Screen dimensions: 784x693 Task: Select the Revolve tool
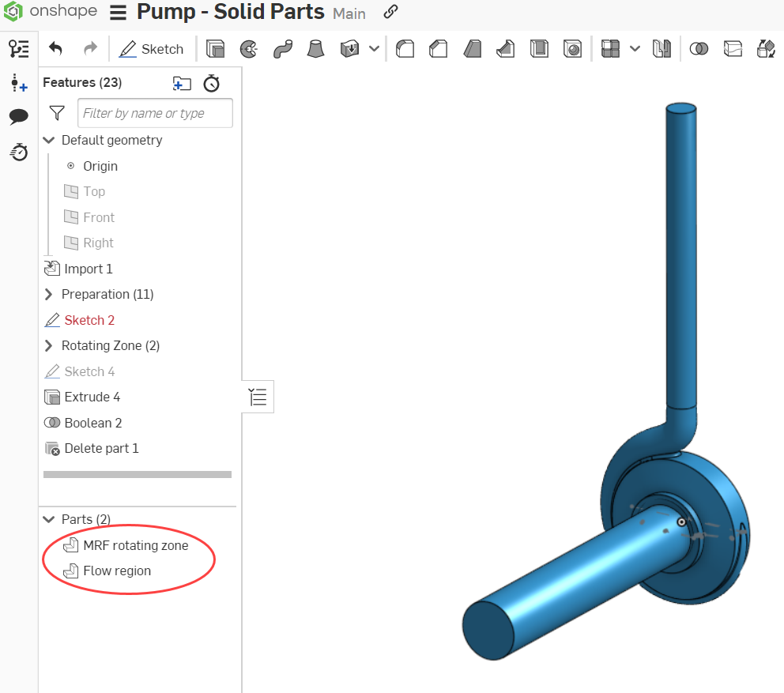point(249,49)
